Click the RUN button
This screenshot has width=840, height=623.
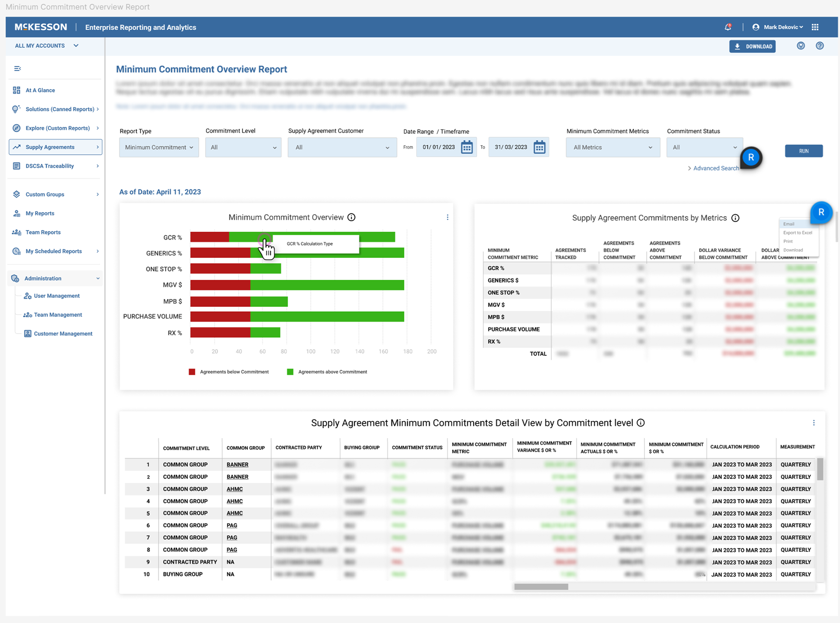(x=803, y=151)
